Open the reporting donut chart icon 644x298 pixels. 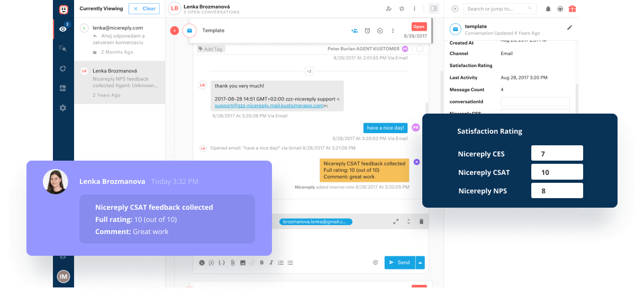[x=63, y=68]
